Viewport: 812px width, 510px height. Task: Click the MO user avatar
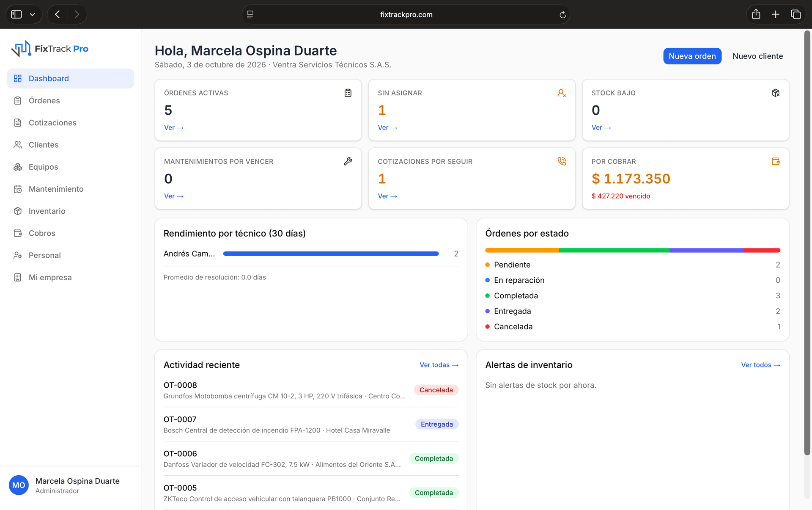(19, 485)
